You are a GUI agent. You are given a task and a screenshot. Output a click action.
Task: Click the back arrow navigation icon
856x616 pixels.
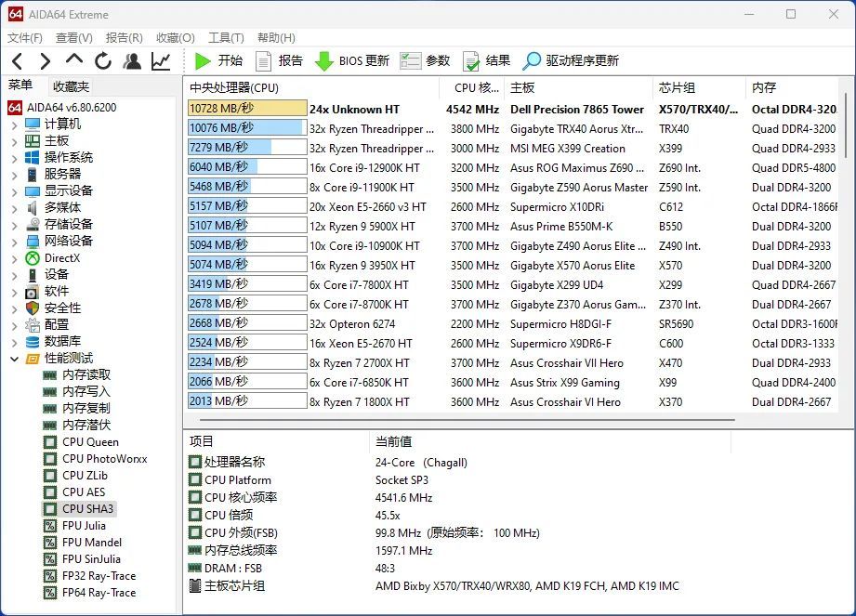coord(16,61)
